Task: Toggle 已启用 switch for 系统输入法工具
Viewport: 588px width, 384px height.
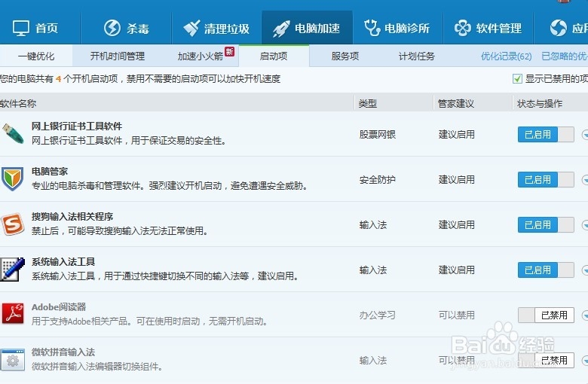Action: (546, 270)
